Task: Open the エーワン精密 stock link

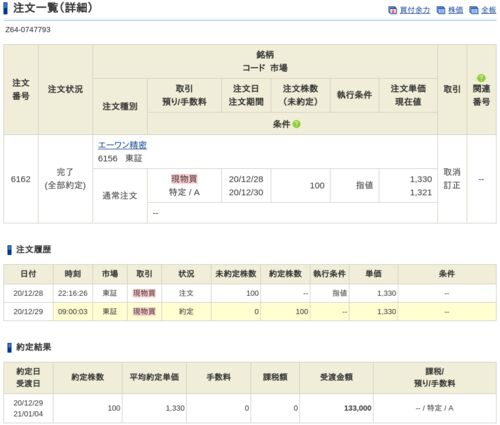Action: 122,145
